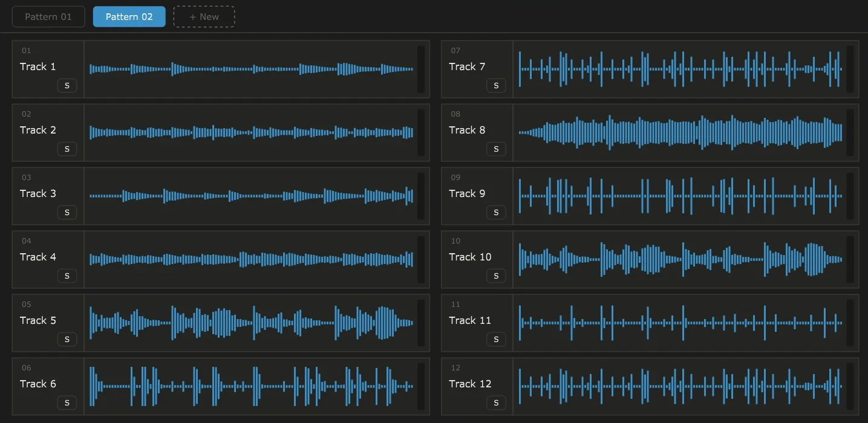This screenshot has width=868, height=423.
Task: Switch to the Pattern 01 tab
Action: [x=48, y=17]
